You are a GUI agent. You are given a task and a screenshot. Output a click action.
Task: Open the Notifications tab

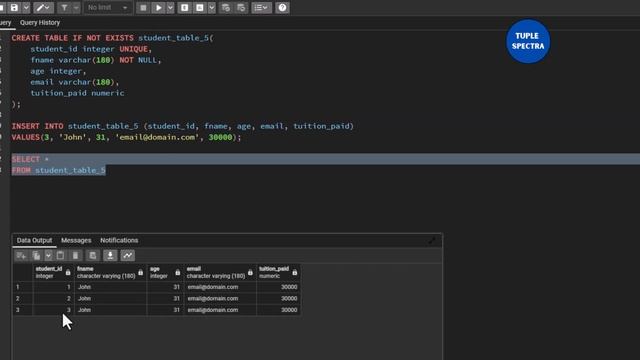click(119, 240)
